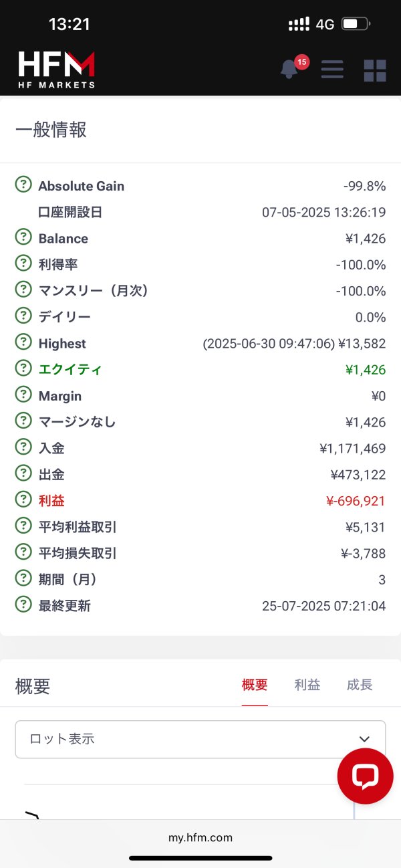This screenshot has height=868, width=401.
Task: Show help for Highest
Action: (x=23, y=342)
